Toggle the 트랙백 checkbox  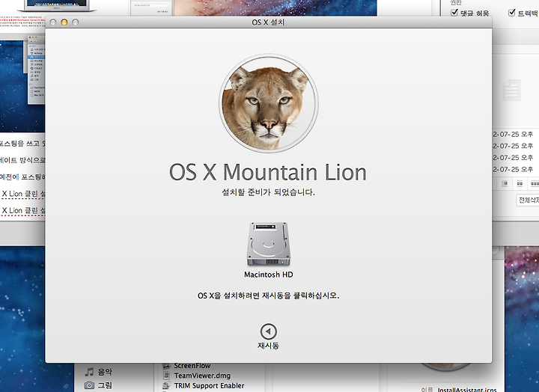point(512,13)
